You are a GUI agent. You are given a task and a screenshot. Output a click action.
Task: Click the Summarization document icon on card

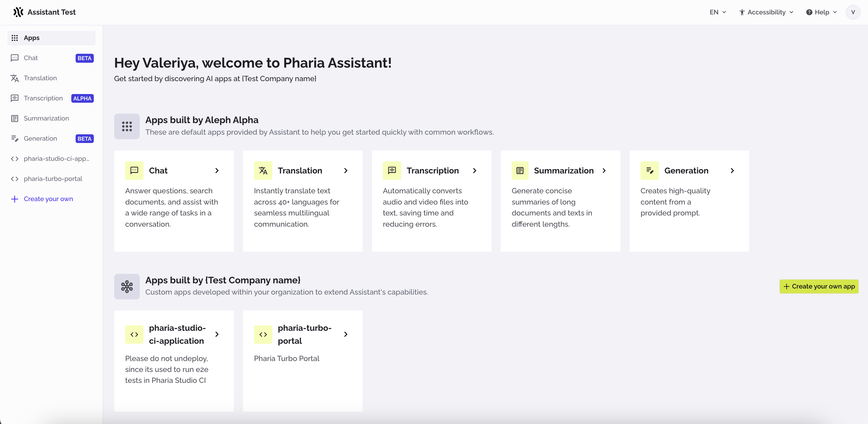click(x=521, y=171)
